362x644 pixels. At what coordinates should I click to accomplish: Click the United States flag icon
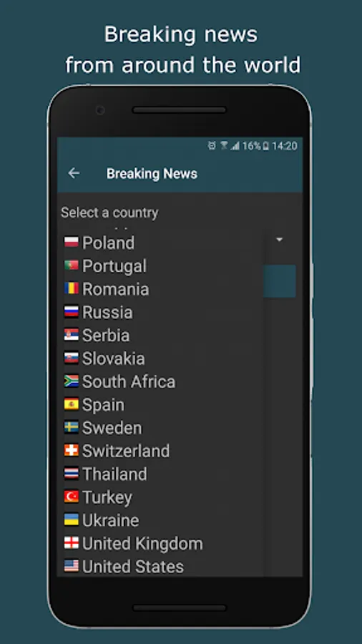[72, 567]
